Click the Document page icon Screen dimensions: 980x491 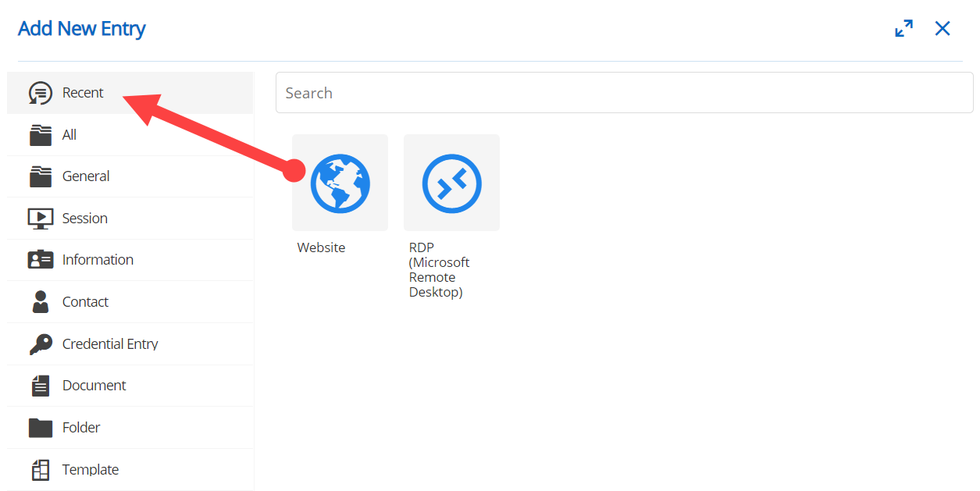tap(41, 386)
